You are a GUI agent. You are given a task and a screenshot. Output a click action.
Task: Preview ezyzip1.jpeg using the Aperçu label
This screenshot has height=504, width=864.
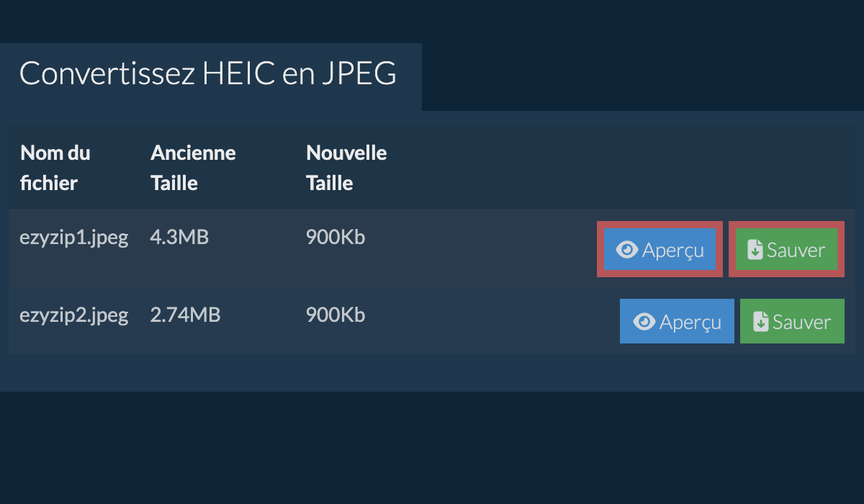[672, 250]
